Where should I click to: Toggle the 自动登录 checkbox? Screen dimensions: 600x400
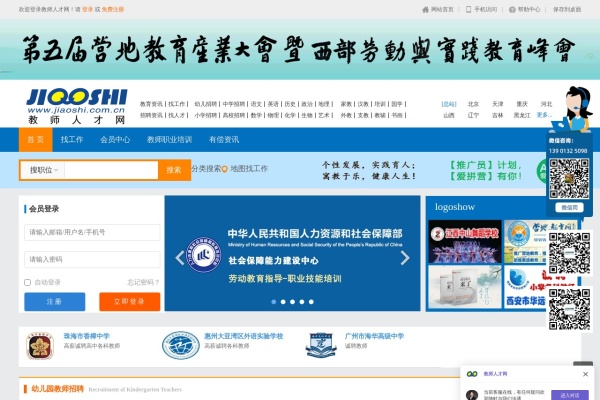pyautogui.click(x=28, y=282)
